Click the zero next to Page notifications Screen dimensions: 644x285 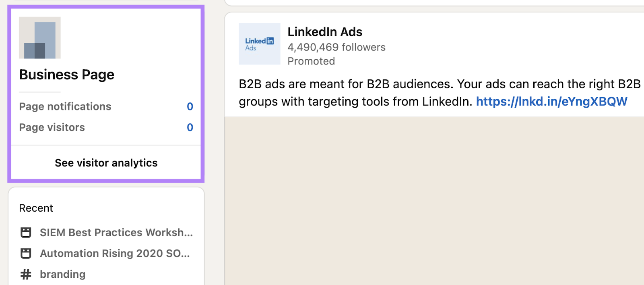[x=190, y=106]
